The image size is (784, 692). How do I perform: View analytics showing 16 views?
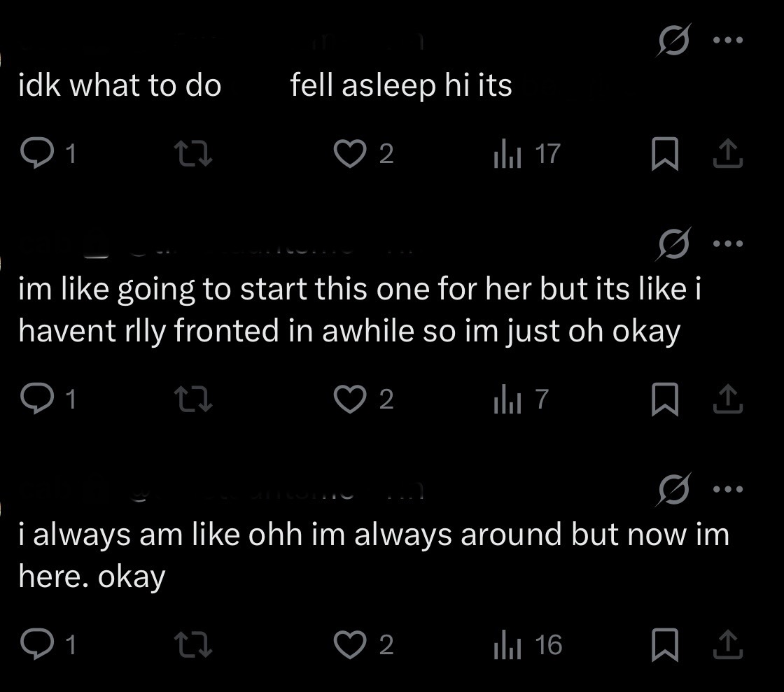point(528,644)
